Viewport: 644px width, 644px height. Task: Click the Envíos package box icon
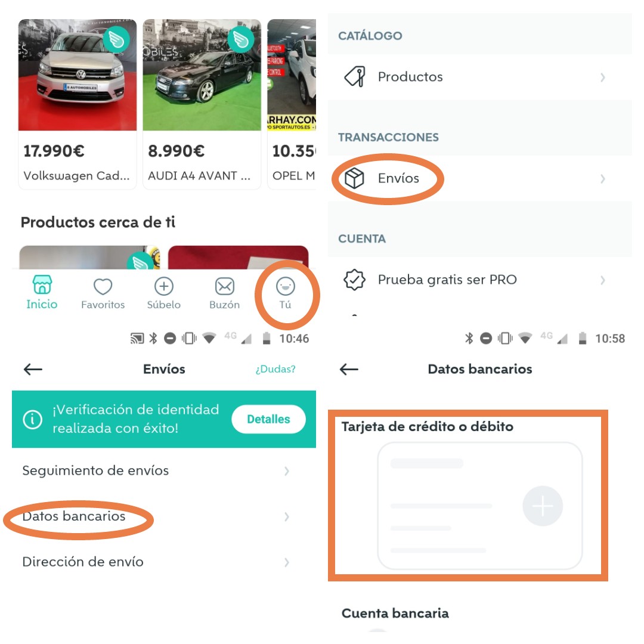click(x=355, y=178)
